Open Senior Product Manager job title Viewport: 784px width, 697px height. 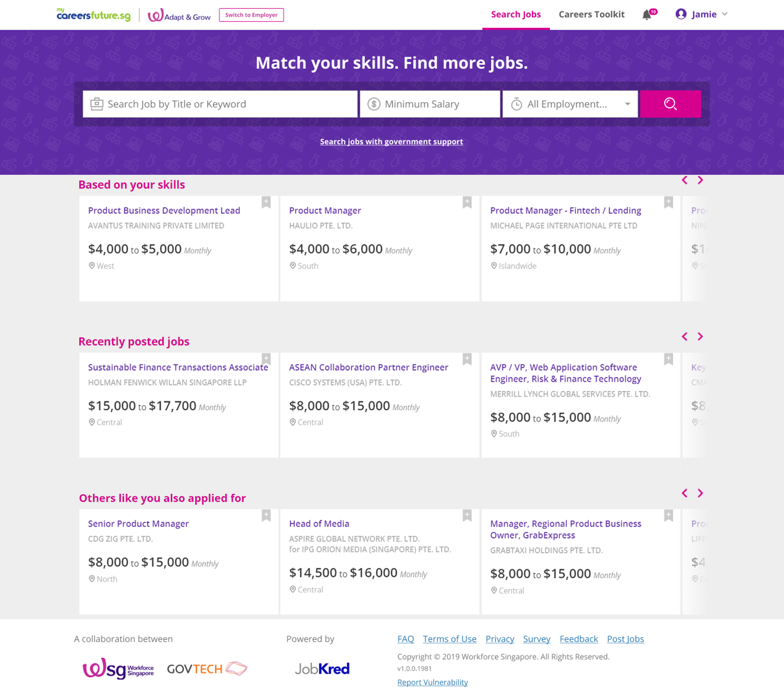pyautogui.click(x=138, y=524)
